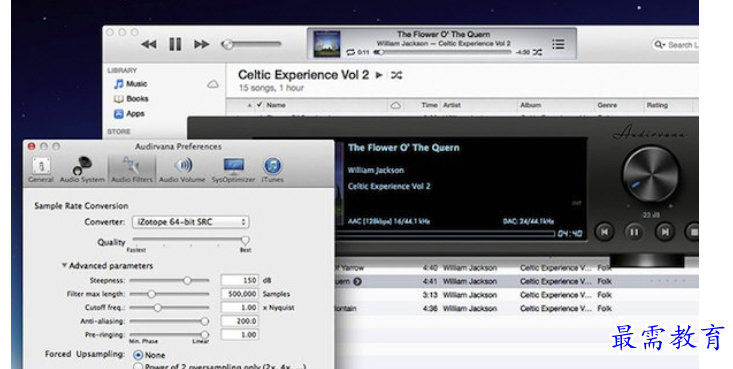Collapse the Advanced parameters section
733x369 pixels.
point(64,265)
